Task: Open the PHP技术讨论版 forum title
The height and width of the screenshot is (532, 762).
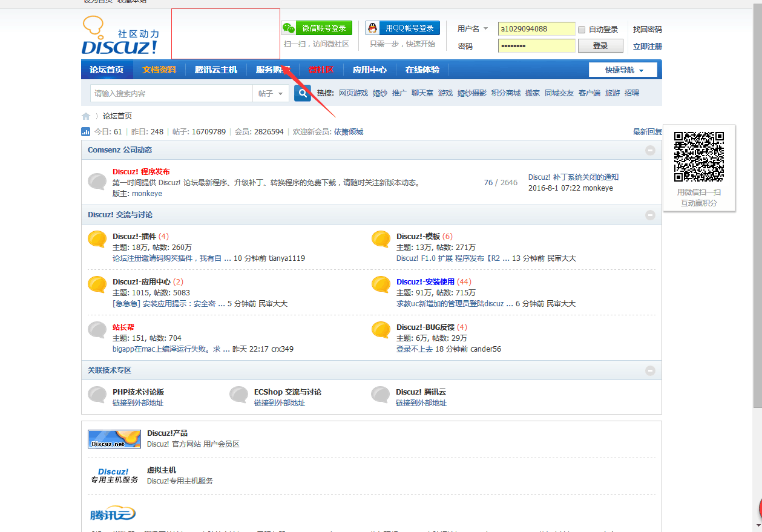Action: coord(138,392)
